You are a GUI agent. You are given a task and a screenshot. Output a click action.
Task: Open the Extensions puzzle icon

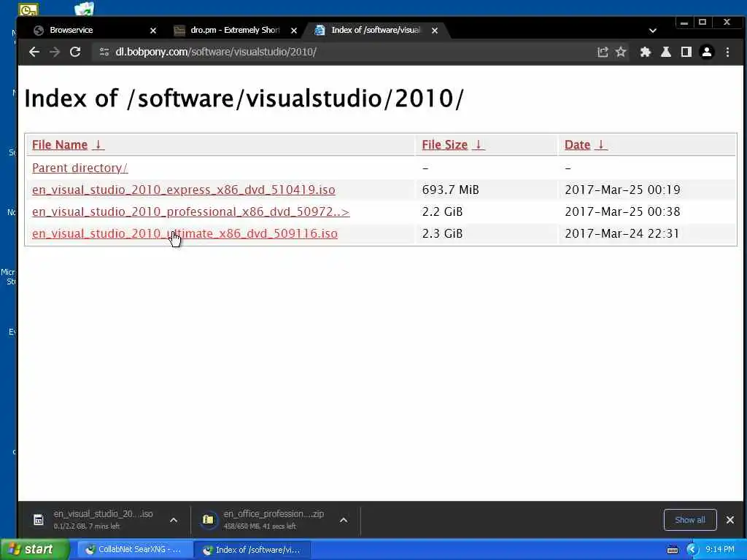pyautogui.click(x=646, y=52)
